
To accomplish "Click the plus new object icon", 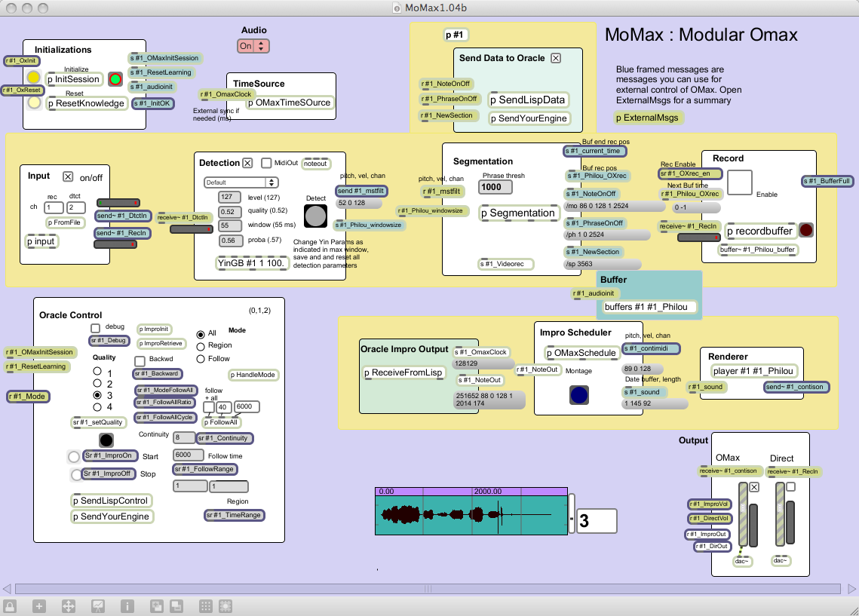I will (39, 606).
